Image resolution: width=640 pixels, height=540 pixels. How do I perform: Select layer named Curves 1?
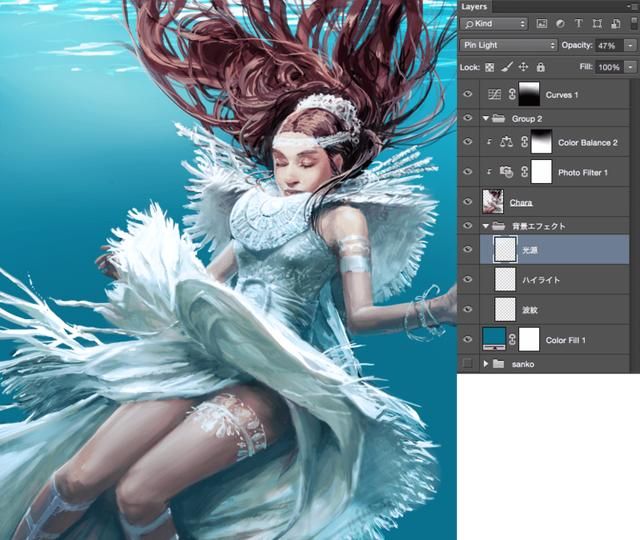point(562,95)
